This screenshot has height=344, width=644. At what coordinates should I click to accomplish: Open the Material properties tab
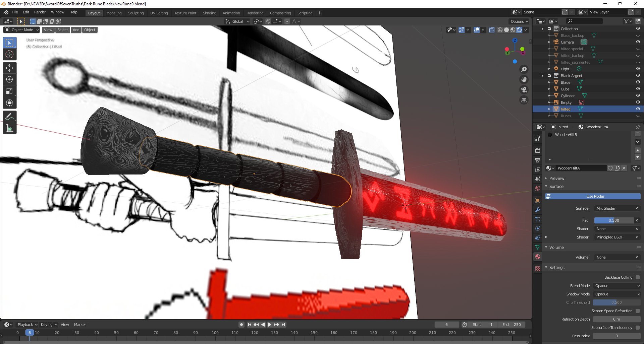coord(538,257)
